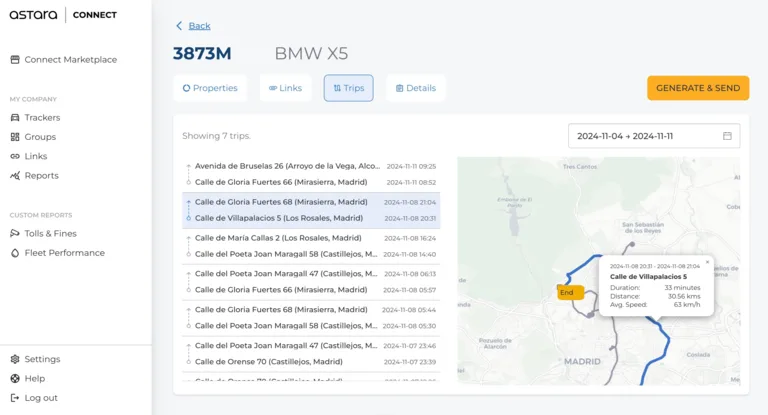Select trip to Calle de Gloria Fuertes 68 at 21:04
The height and width of the screenshot is (415, 768).
pos(311,202)
